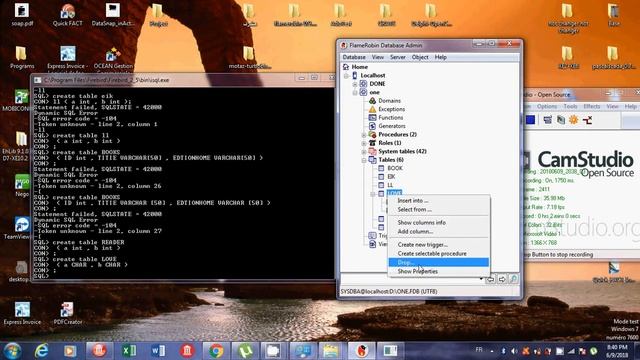Screen dimensions: 640x360
Task: Click the volume icon in system tray
Action: (514, 351)
